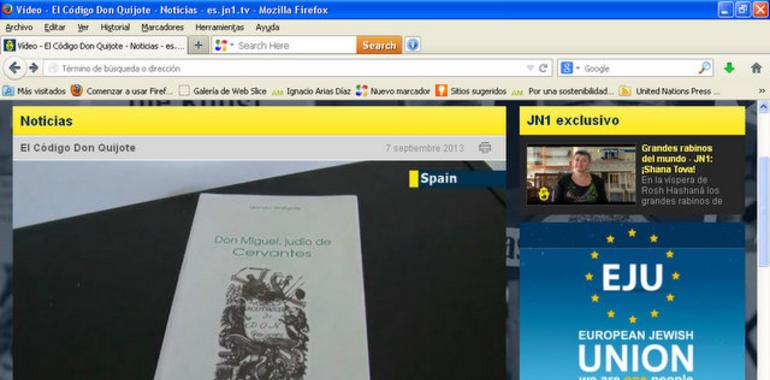Open the Google search engine selector dropdown
The image size is (770, 380).
pos(571,68)
